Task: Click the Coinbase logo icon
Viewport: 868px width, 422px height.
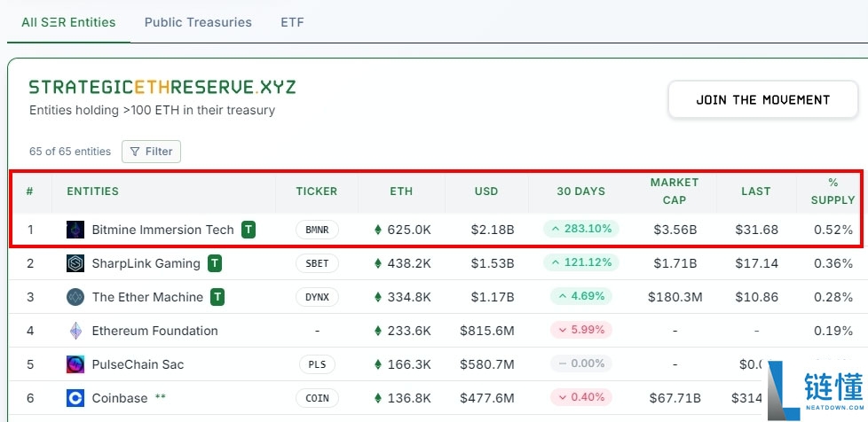Action: (x=75, y=398)
